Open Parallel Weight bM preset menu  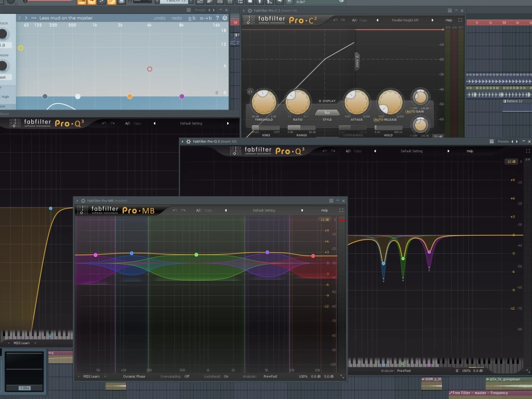(x=405, y=20)
